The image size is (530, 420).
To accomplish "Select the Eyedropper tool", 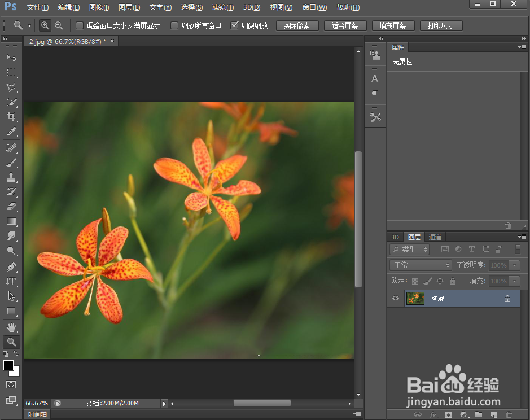I will click(11, 132).
